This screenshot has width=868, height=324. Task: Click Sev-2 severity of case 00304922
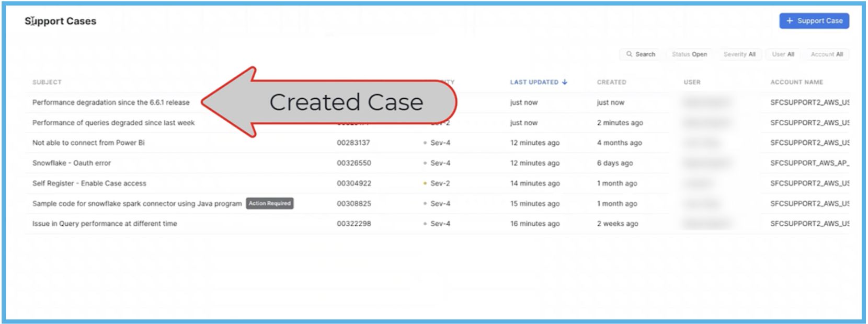click(440, 183)
